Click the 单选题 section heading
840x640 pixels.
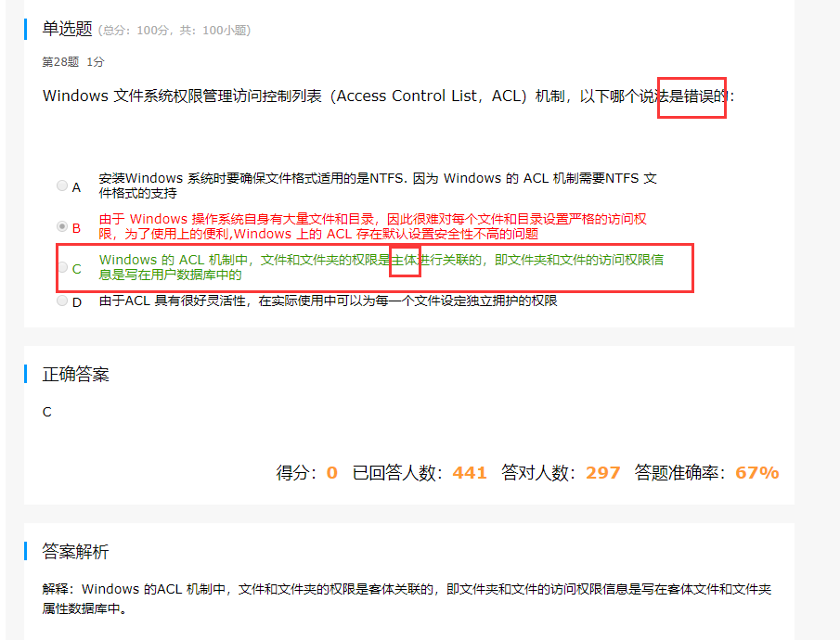tap(68, 29)
